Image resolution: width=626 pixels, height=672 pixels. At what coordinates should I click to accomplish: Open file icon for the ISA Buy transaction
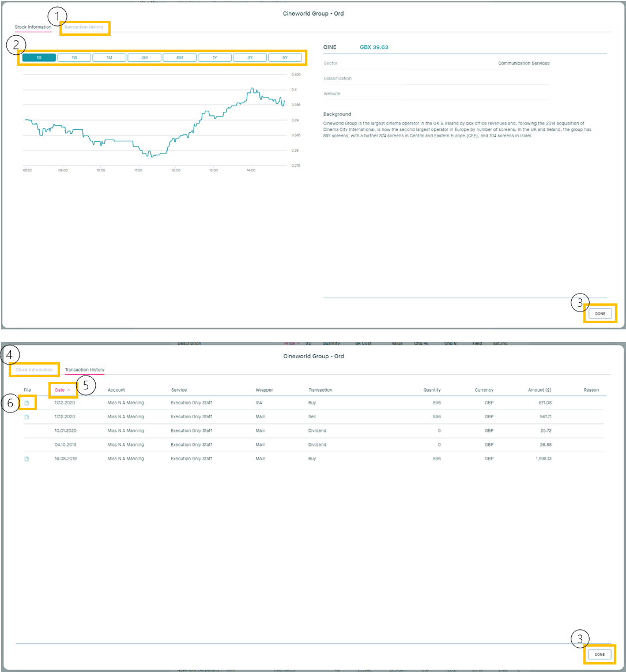click(x=27, y=403)
